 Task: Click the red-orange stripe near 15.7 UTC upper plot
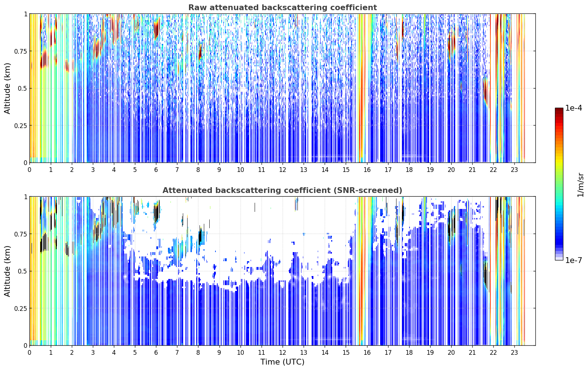[360, 109]
